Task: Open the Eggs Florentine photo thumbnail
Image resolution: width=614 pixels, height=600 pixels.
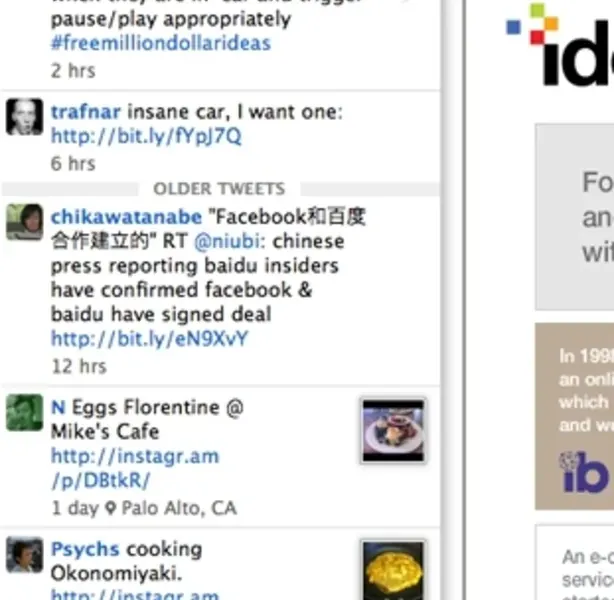Action: click(393, 430)
